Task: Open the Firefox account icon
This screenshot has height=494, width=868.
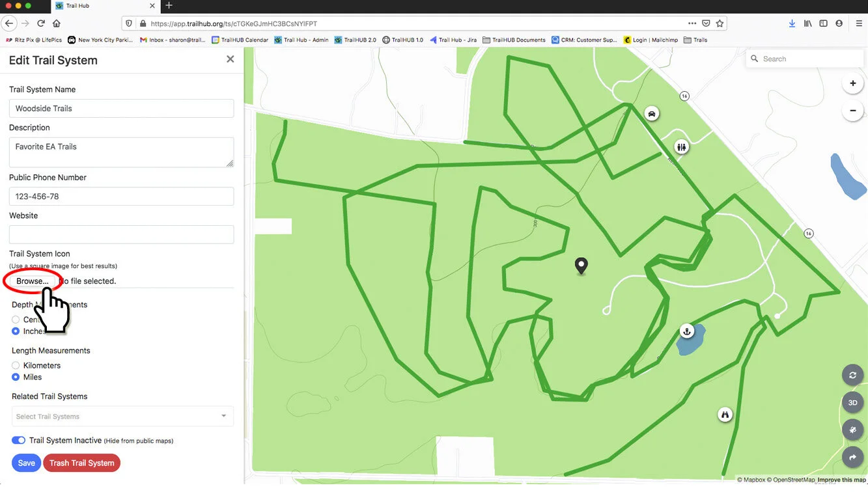Action: coord(839,23)
